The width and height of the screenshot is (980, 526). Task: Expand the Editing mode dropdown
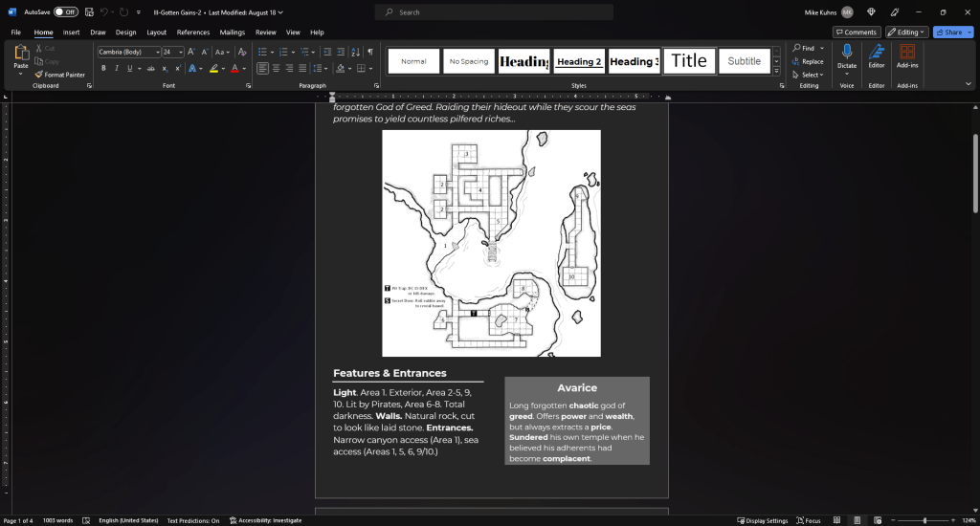pos(906,33)
